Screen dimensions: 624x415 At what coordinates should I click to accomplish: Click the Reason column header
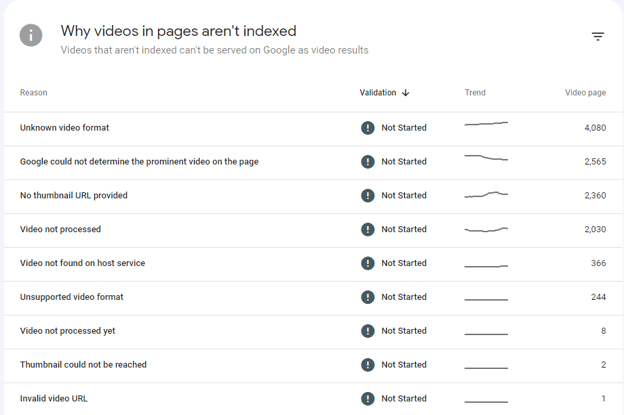[x=34, y=93]
